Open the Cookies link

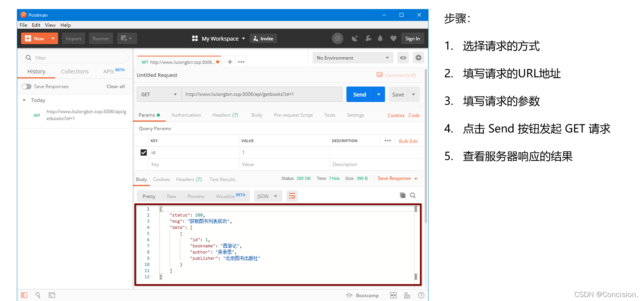pos(396,115)
